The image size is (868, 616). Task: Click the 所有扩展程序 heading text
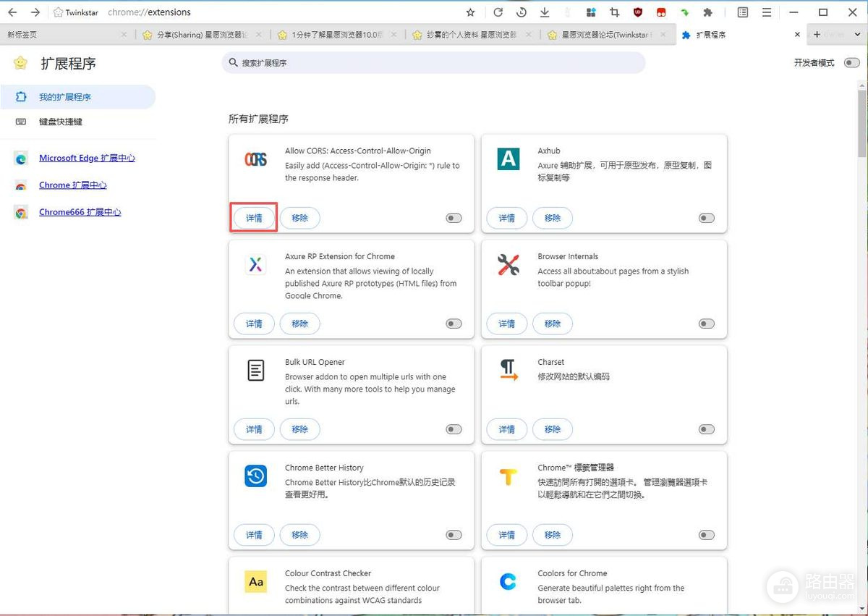(x=258, y=119)
